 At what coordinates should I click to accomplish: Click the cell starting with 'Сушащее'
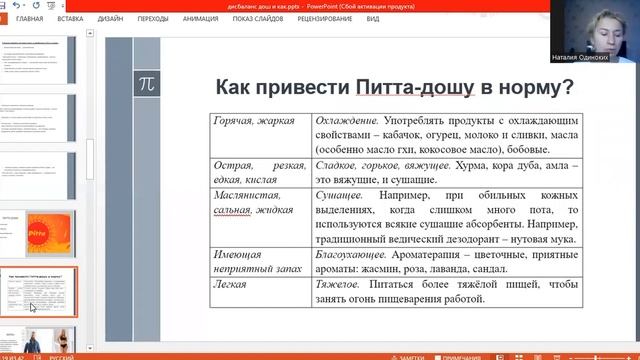447,217
